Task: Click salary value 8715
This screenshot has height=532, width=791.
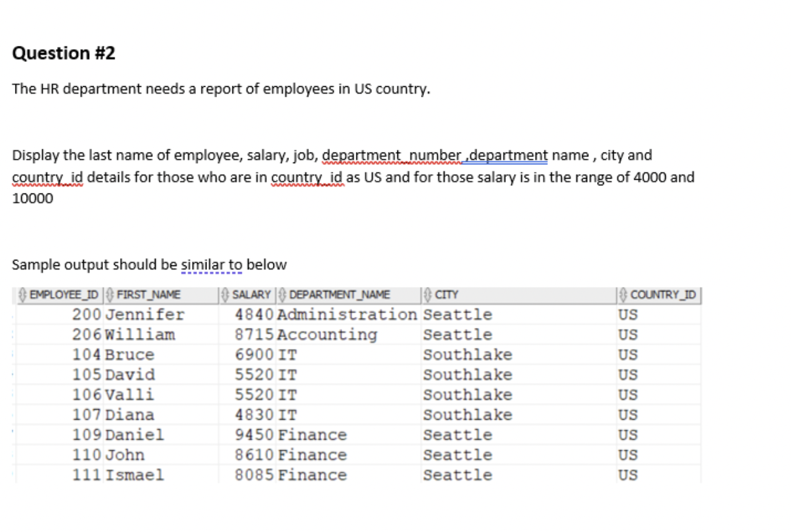Action: click(x=255, y=335)
